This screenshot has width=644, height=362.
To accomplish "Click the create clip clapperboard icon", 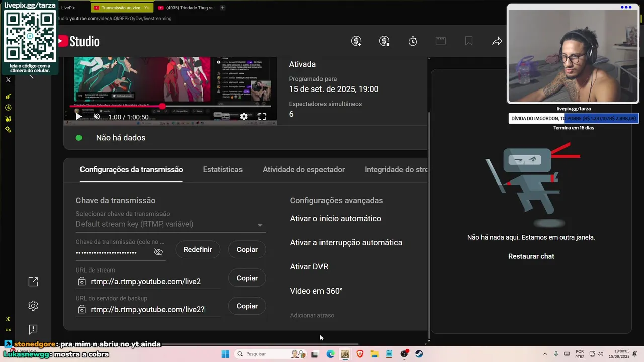I will (x=441, y=41).
